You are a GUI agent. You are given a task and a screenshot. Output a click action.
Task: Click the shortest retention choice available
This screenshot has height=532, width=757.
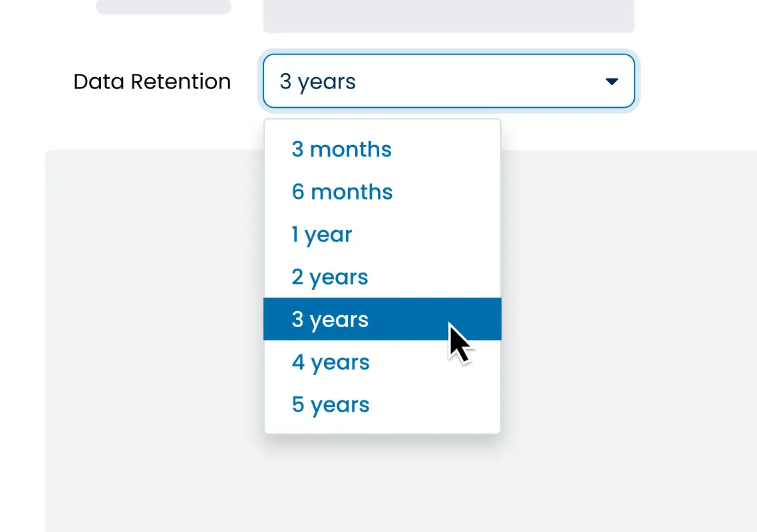point(341,149)
